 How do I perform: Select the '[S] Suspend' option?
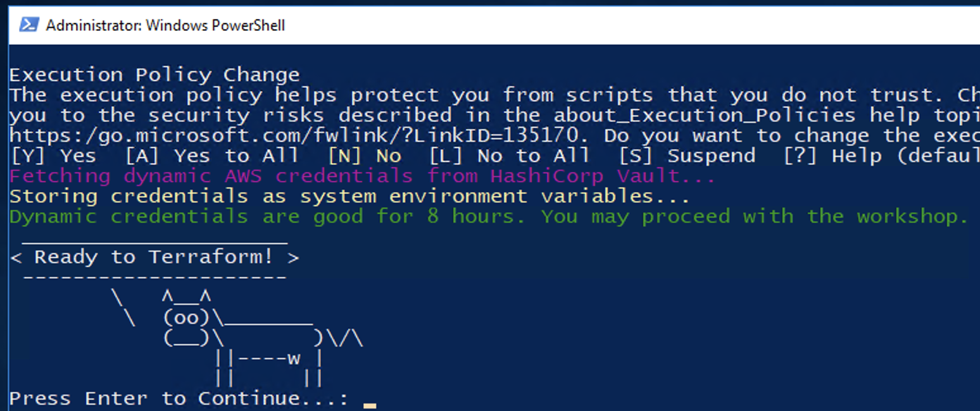pos(687,156)
